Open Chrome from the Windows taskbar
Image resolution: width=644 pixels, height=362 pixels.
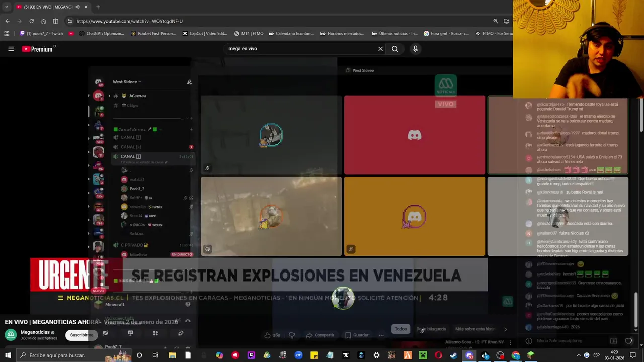click(x=516, y=355)
